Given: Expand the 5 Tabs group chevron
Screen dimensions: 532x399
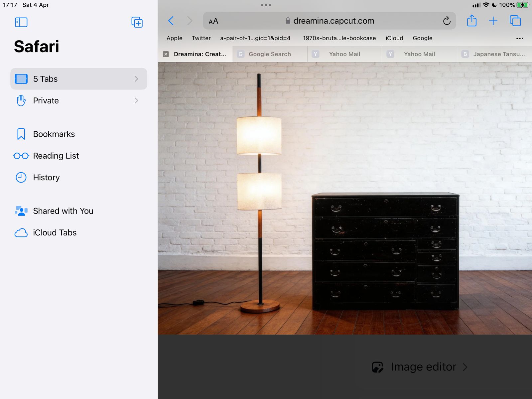Looking at the screenshot, I should 136,79.
